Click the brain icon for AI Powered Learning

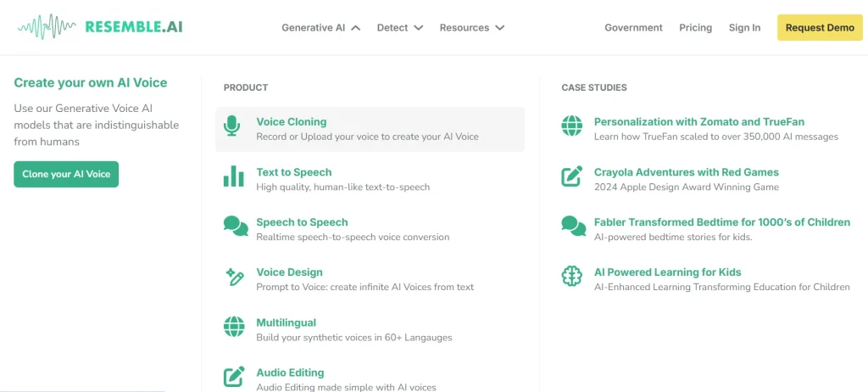coord(572,277)
